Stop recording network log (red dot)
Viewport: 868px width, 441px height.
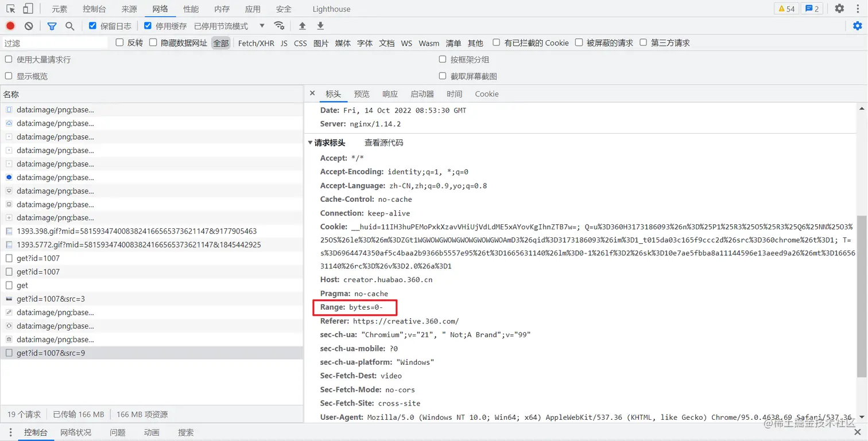coord(10,26)
